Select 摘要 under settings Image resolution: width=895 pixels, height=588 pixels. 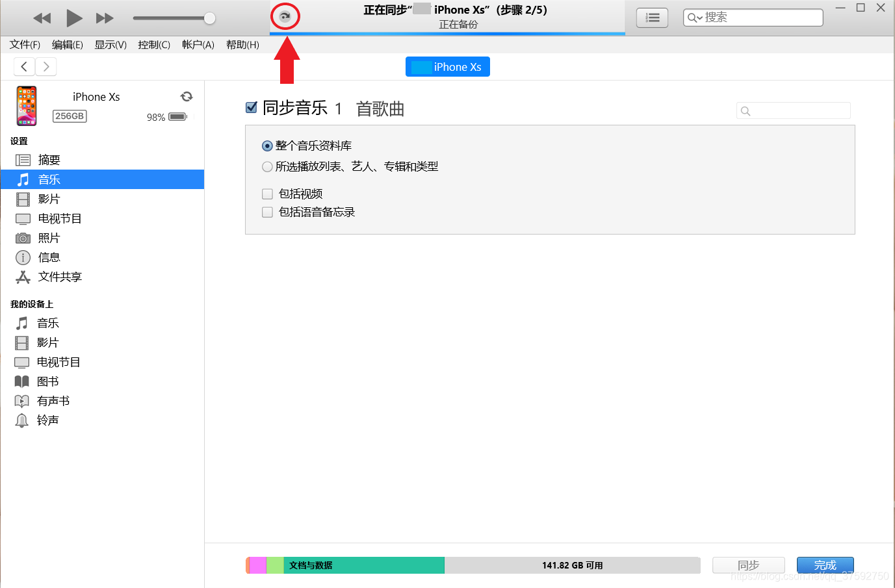[103, 160]
